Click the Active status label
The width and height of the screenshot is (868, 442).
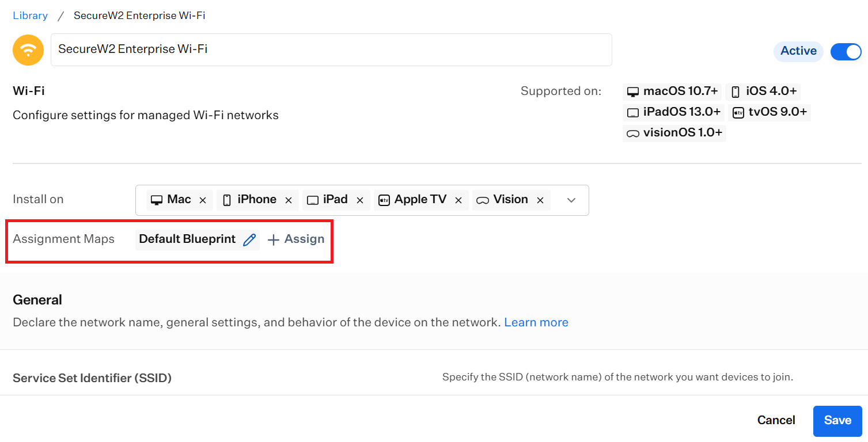(x=798, y=51)
